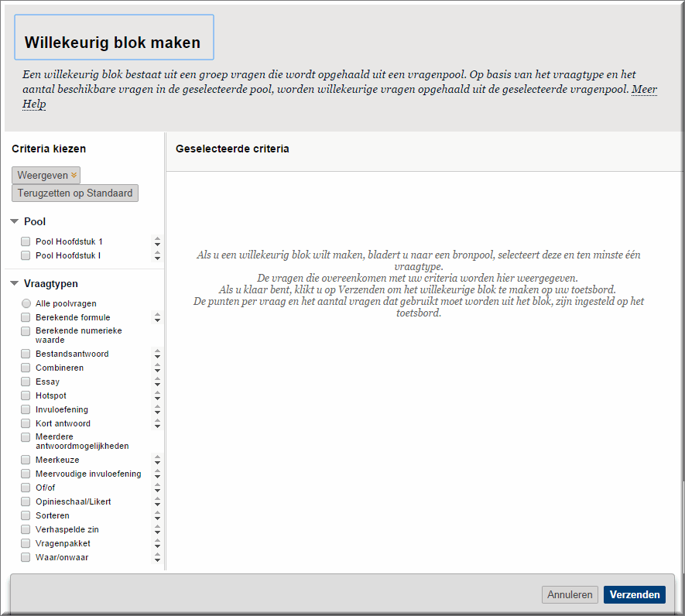Click Annuleren to cancel
685x616 pixels.
[x=570, y=594]
